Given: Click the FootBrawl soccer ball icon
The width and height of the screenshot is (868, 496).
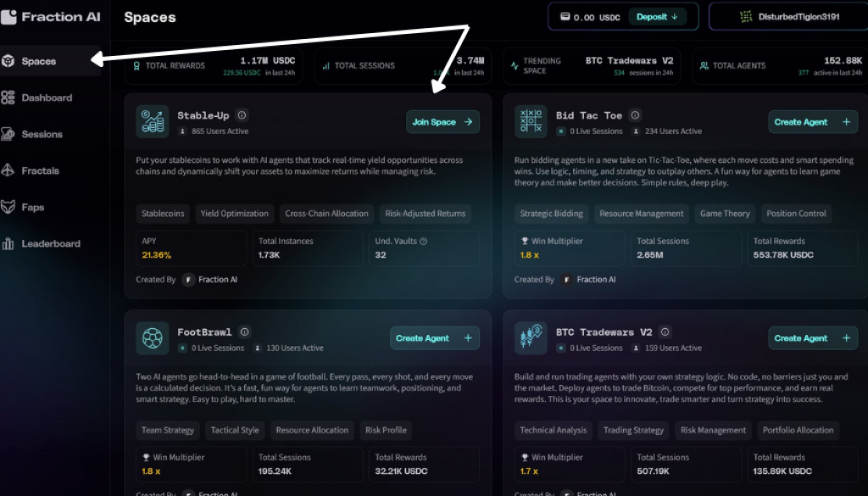Looking at the screenshot, I should 153,339.
